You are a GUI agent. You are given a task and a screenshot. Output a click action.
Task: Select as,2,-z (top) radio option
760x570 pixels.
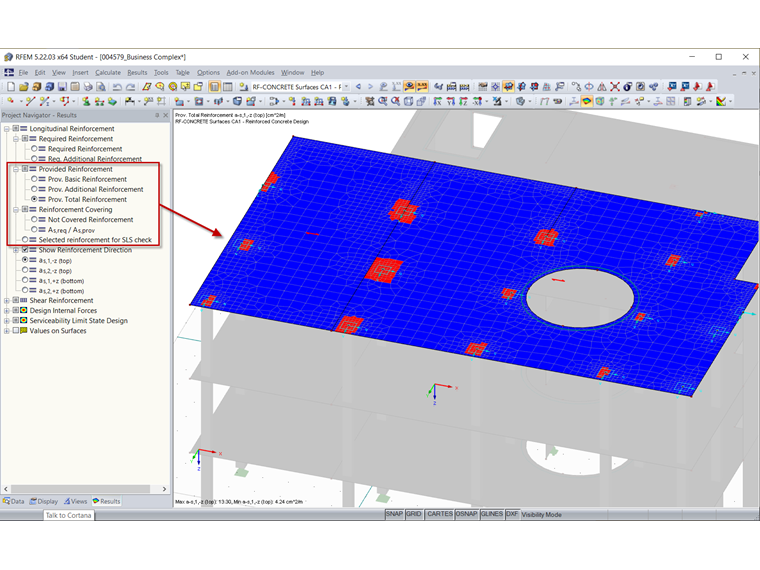(x=25, y=270)
